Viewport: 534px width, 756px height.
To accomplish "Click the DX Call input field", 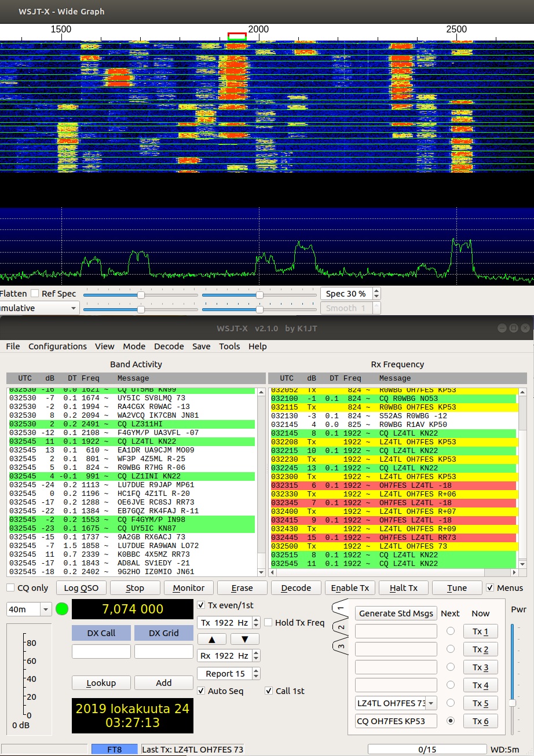I will (101, 652).
